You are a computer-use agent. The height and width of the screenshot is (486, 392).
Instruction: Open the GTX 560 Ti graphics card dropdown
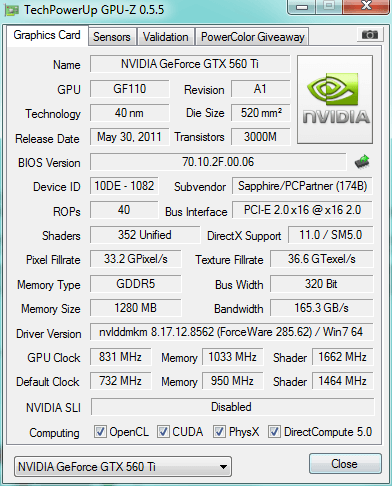[123, 466]
